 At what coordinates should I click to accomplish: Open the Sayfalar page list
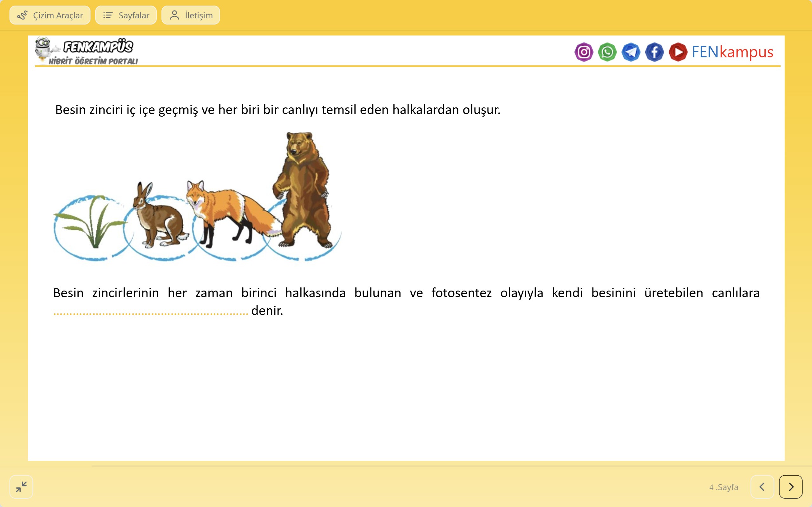pos(126,16)
